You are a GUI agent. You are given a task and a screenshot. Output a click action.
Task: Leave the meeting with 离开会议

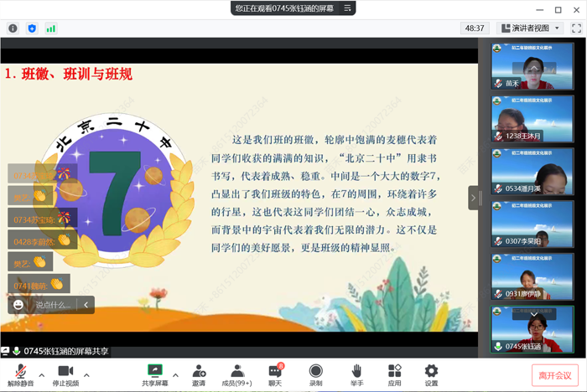(x=555, y=375)
